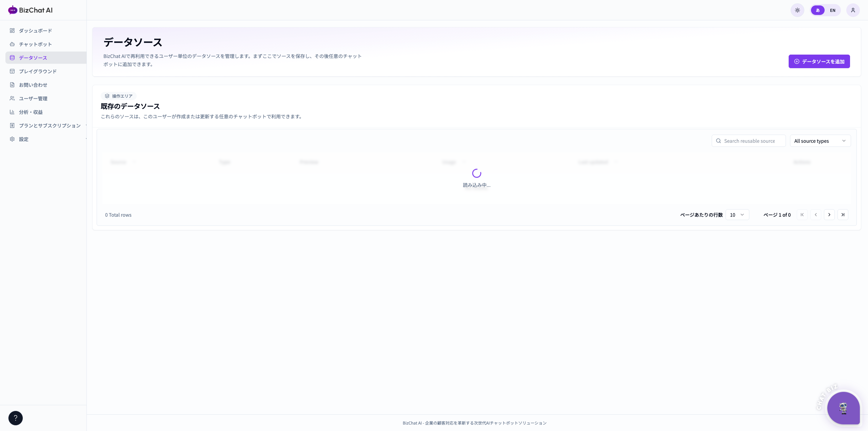Toggle the light/dark theme sun icon
The width and height of the screenshot is (868, 431).
pos(797,10)
